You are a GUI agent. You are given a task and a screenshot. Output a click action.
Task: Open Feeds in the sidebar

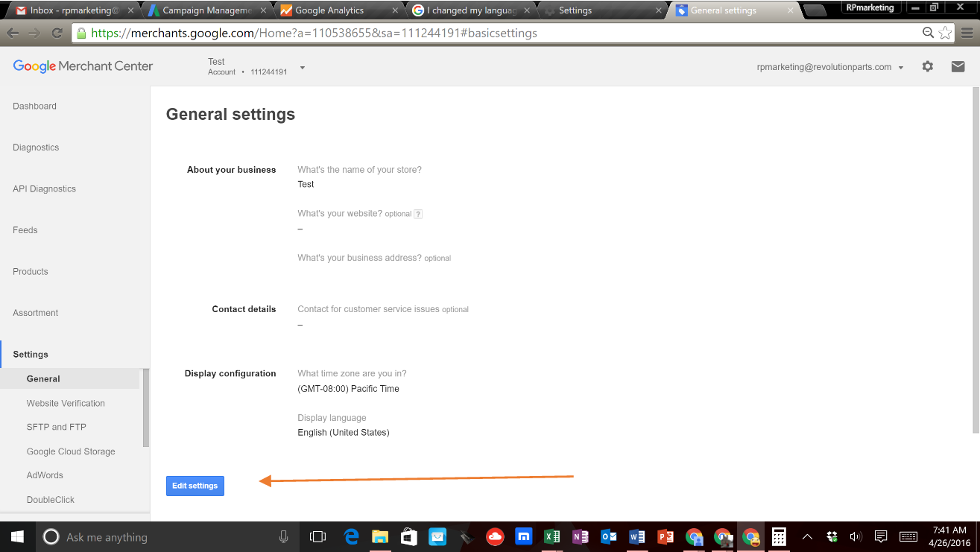(25, 230)
